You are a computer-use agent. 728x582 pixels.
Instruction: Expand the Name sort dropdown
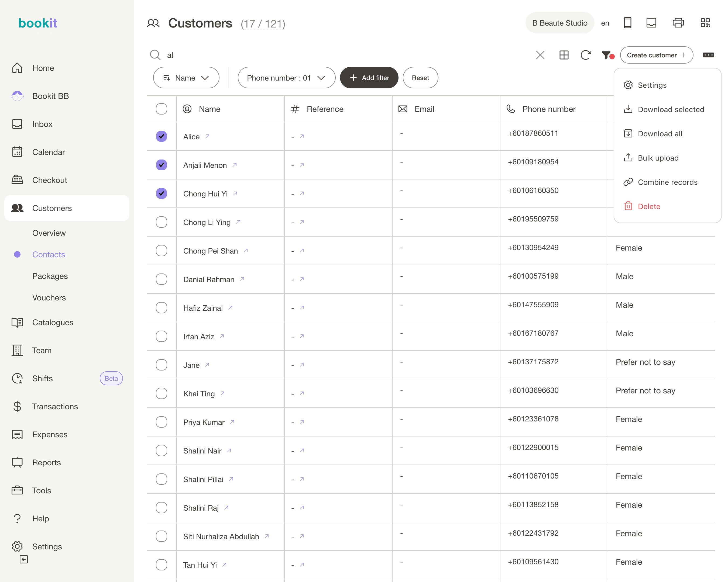(x=186, y=78)
